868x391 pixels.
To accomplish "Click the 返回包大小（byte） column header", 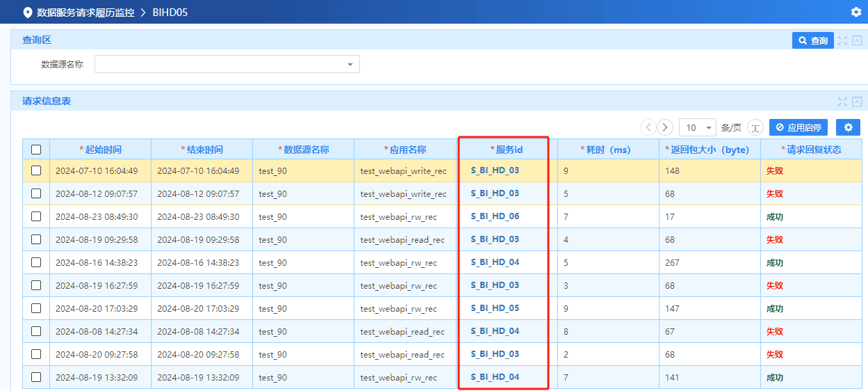I will pos(710,150).
